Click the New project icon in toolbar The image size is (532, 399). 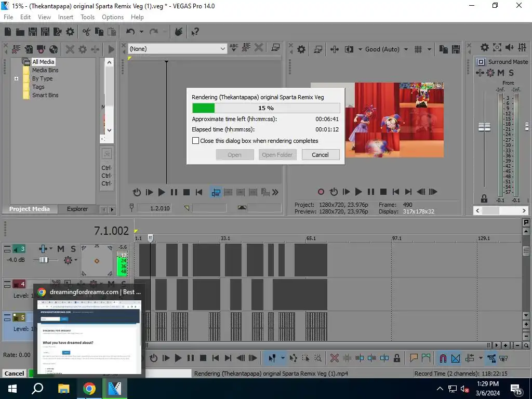coord(8,32)
